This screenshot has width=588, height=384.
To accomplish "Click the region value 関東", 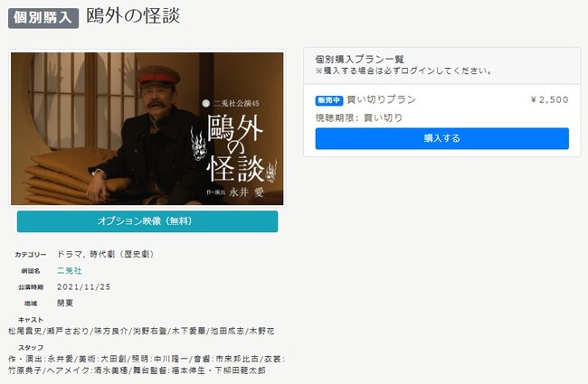I will coord(65,303).
